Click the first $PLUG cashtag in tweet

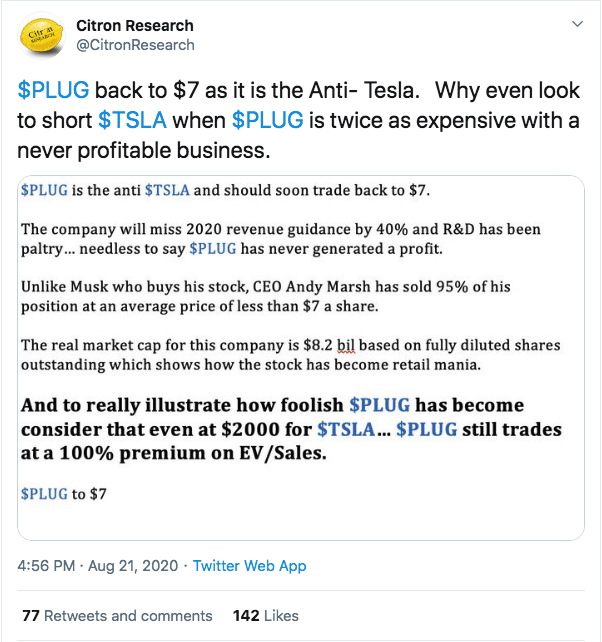click(53, 90)
